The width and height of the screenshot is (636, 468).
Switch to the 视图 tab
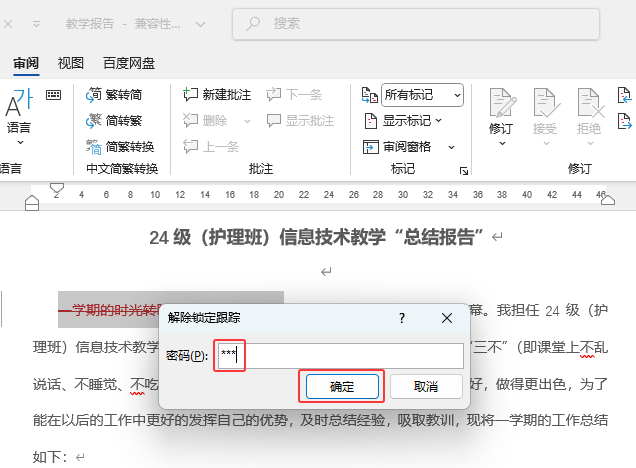[x=71, y=63]
